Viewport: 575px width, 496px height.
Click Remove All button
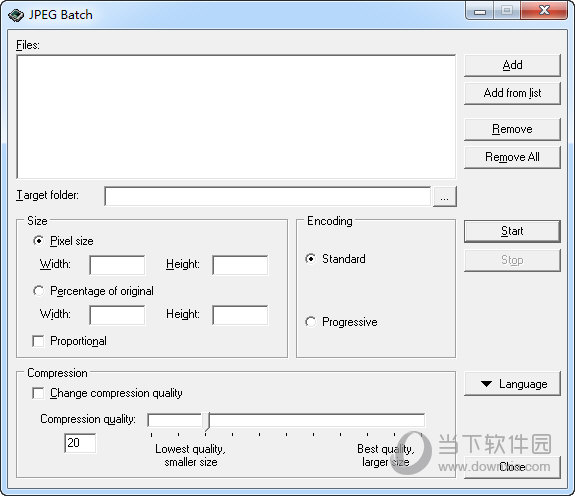[x=512, y=157]
